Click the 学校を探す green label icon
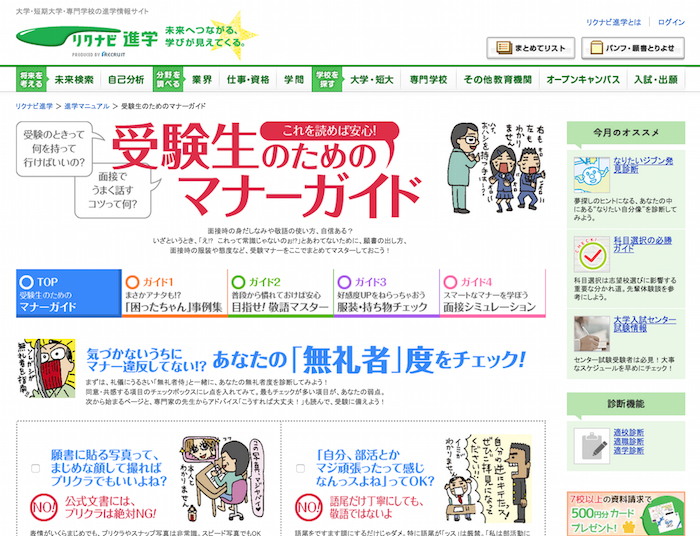The height and width of the screenshot is (536, 700). 327,79
